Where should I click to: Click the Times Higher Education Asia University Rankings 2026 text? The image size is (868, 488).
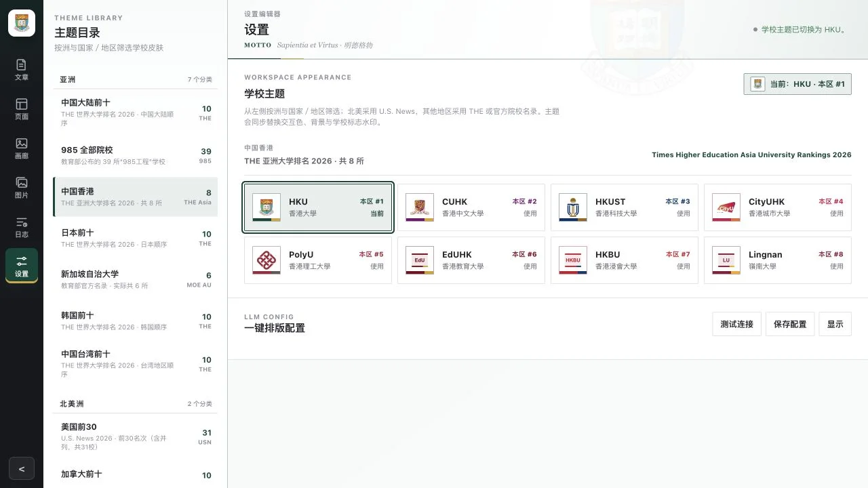(x=751, y=155)
